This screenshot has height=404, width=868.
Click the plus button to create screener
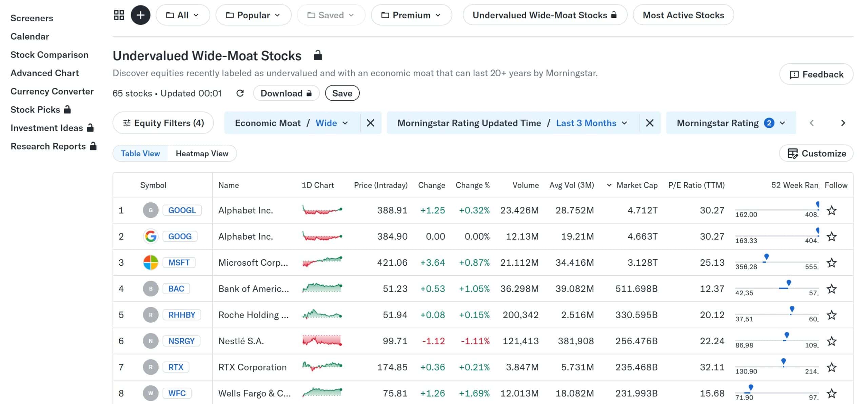click(x=140, y=15)
